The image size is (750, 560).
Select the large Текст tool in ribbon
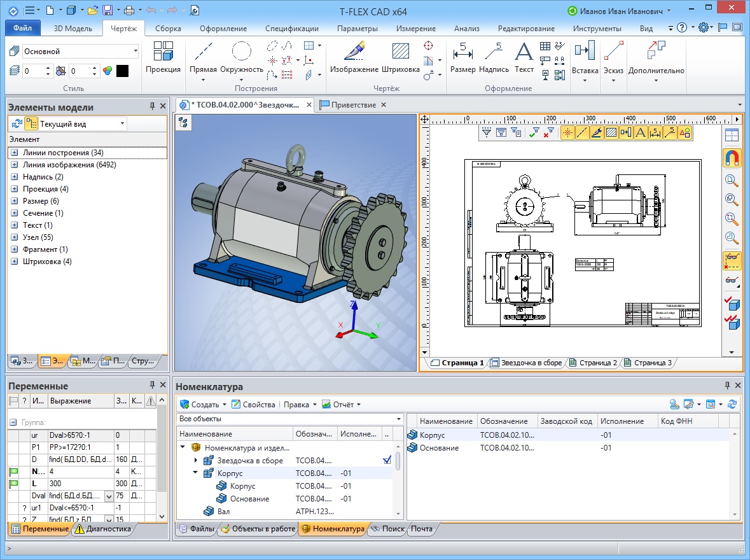tap(524, 57)
